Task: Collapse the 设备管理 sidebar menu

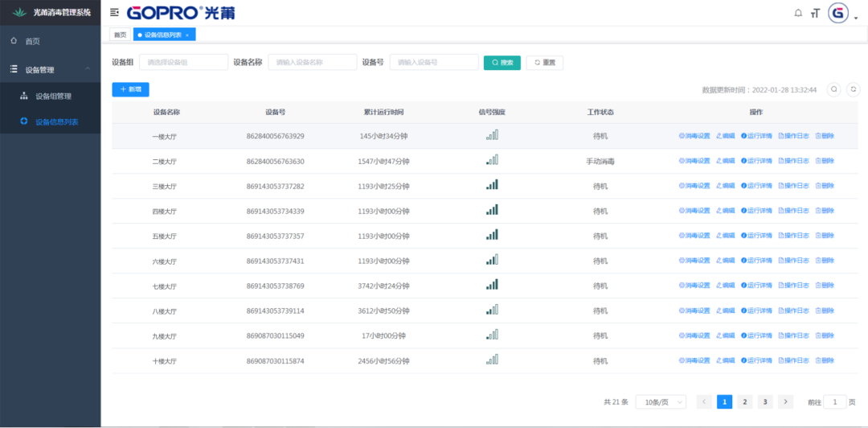Action: [51, 69]
